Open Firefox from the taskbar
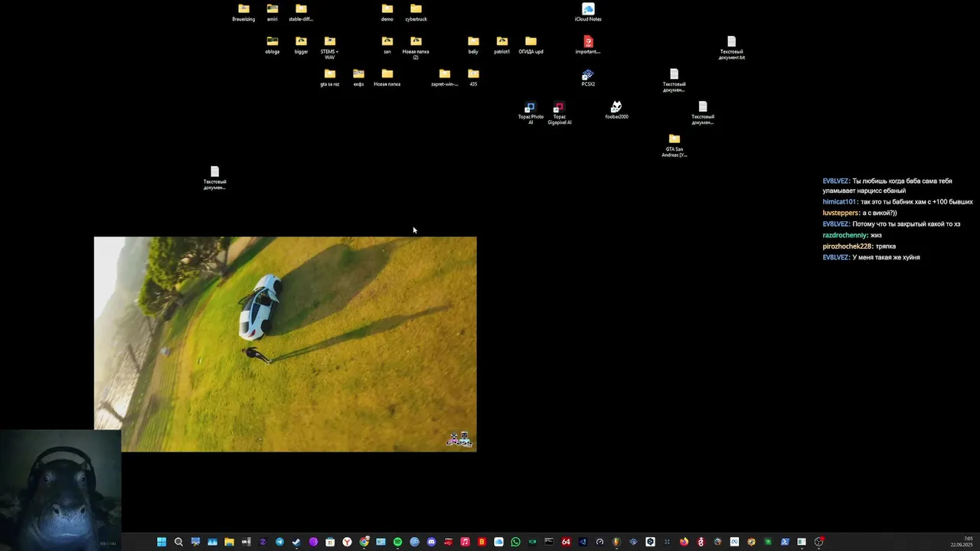Viewport: 980px width, 551px height. pos(684,542)
